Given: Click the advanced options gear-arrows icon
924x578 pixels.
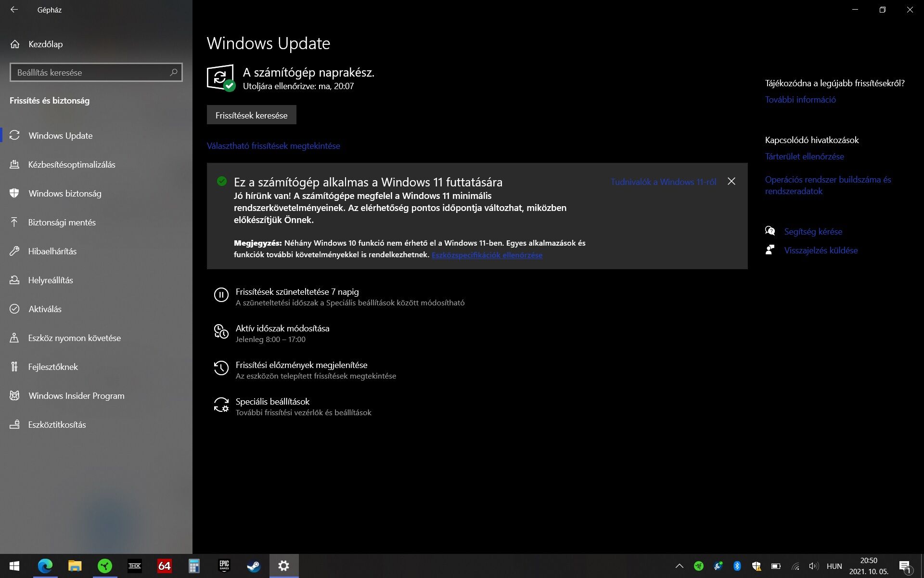Looking at the screenshot, I should tap(221, 405).
